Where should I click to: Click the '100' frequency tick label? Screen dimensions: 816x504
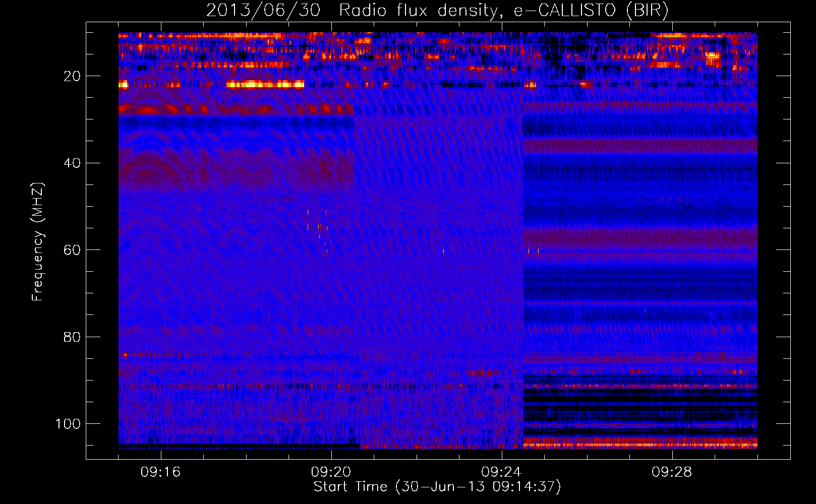[x=68, y=424]
